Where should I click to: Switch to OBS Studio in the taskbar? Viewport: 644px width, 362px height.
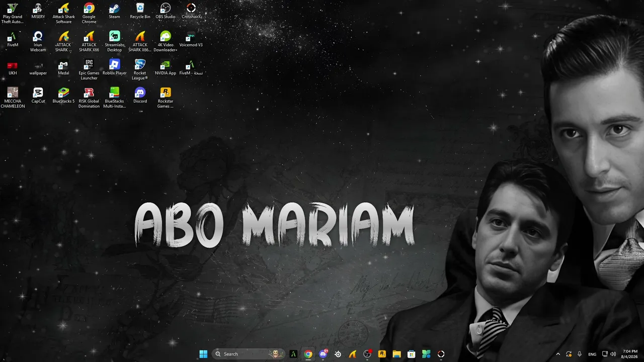[367, 354]
